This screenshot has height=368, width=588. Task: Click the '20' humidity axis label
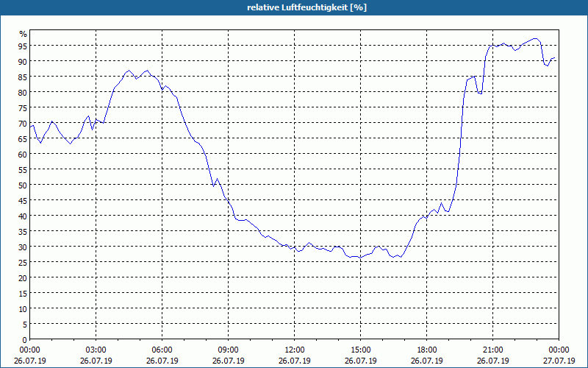click(22, 278)
